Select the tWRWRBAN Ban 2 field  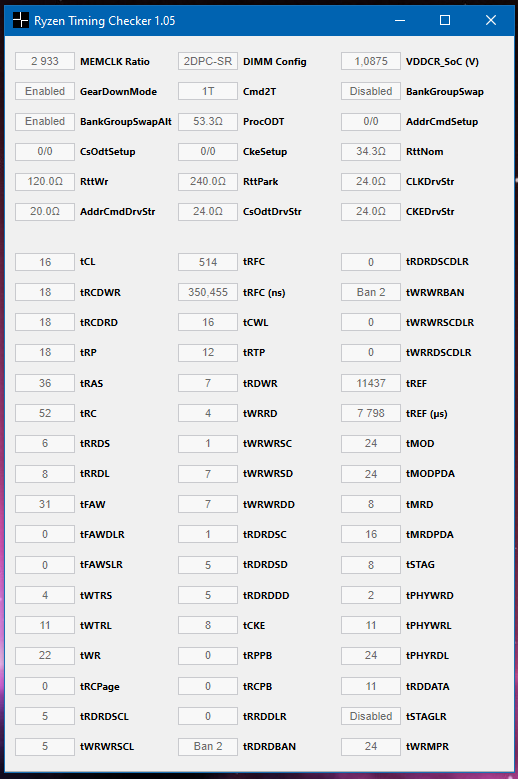(x=370, y=292)
